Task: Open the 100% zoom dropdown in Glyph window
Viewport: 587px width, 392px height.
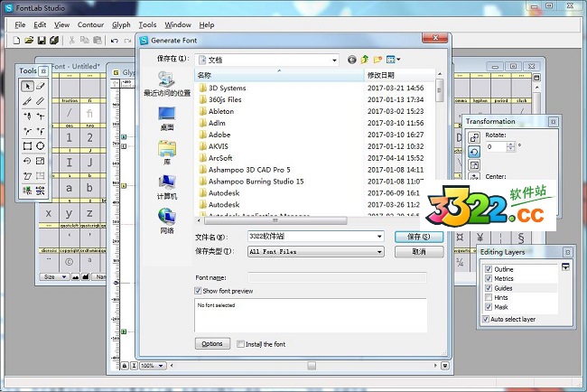Action: tap(161, 366)
